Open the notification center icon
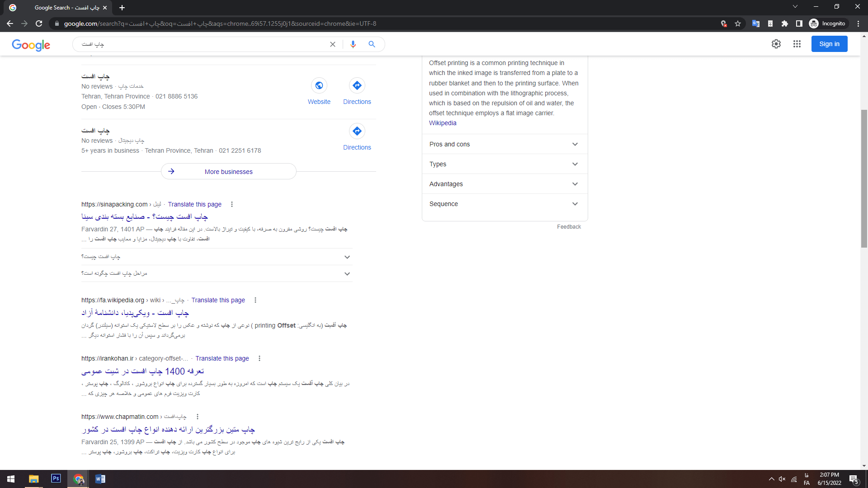 point(854,479)
